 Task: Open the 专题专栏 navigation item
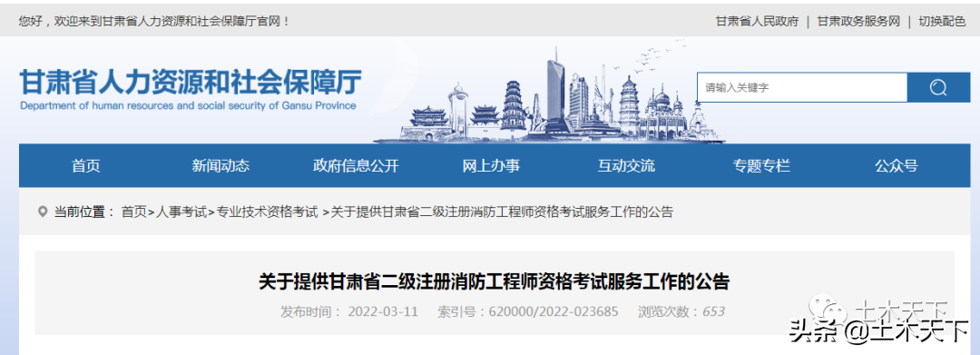[761, 165]
